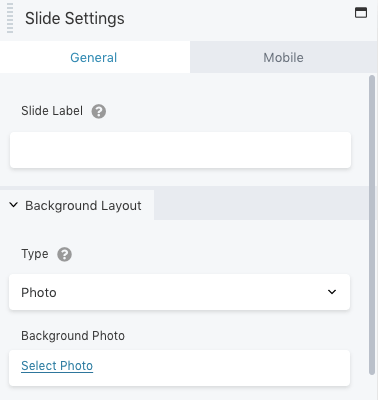Click the Type field label text
Screen dimensions: 378x400
[x=35, y=254]
